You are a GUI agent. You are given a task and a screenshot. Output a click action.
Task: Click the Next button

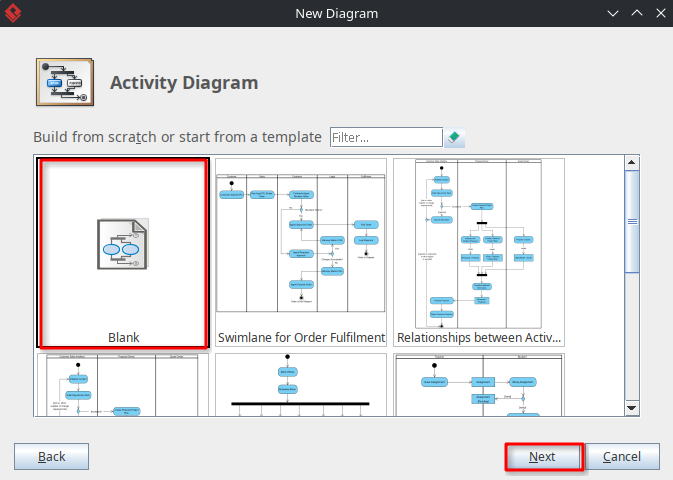pyautogui.click(x=544, y=457)
